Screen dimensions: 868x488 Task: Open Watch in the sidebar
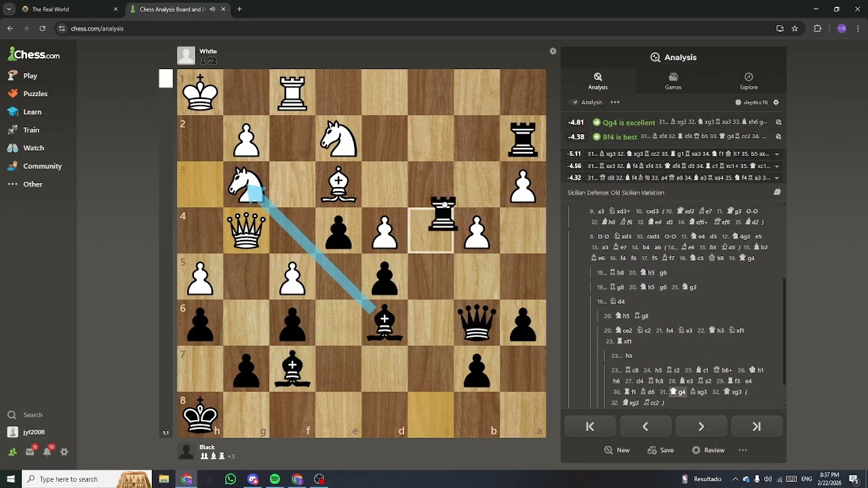click(26, 148)
